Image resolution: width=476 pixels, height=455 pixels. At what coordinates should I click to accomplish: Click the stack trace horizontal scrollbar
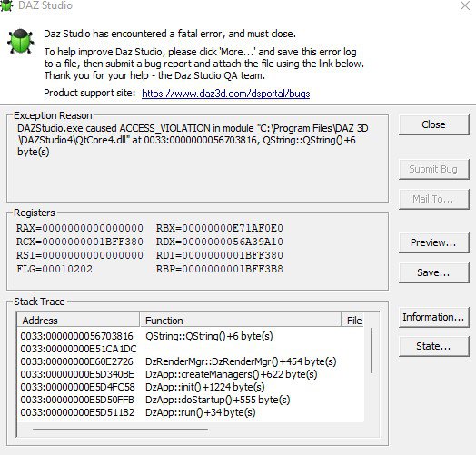pos(120,430)
